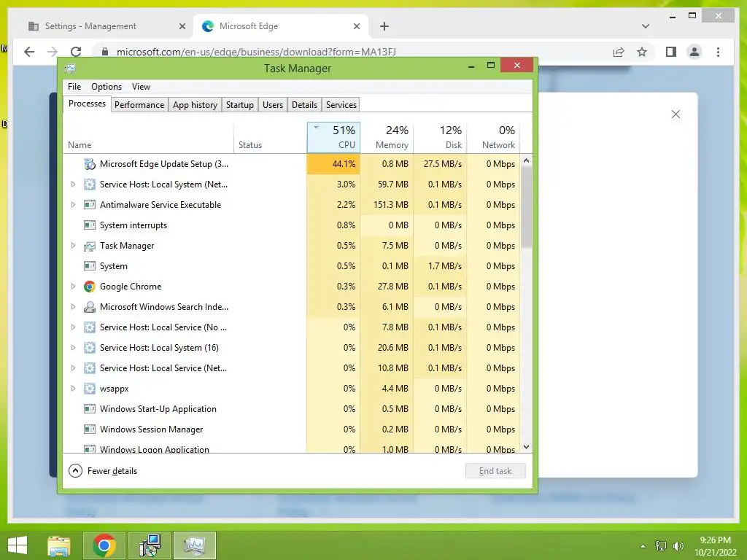Screen dimensions: 747x560
Task: Open the Options menu in Task Manager
Action: pyautogui.click(x=107, y=87)
